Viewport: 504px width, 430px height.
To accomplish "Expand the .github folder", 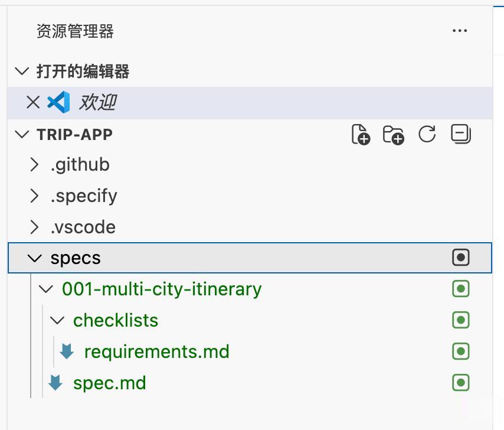I will point(35,165).
